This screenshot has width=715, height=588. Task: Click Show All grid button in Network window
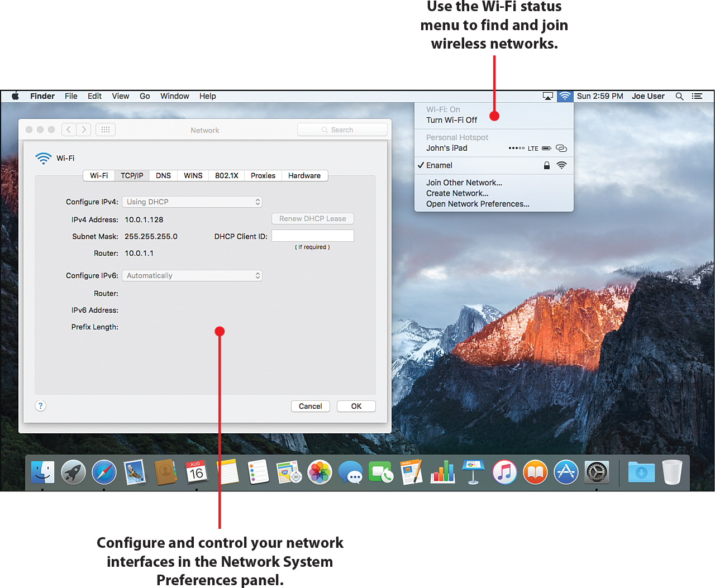coord(106,130)
